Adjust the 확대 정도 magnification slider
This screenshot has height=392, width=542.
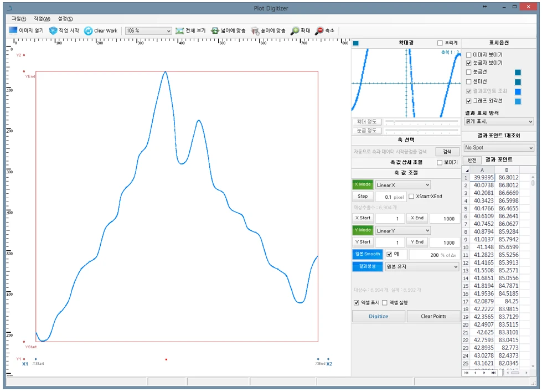[x=421, y=122]
